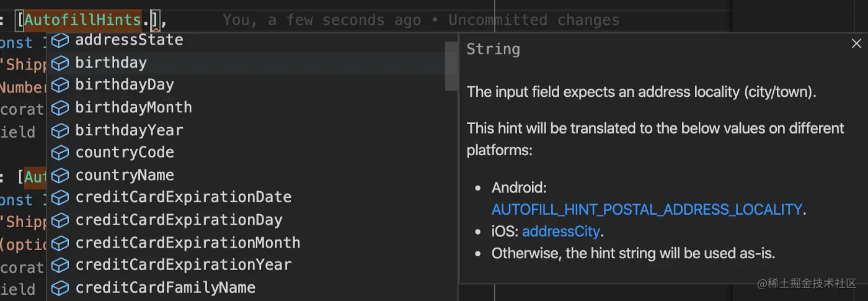Viewport: 868px width, 301px height.
Task: Click the suggestion list scrollbar thumb
Action: pyautogui.click(x=451, y=66)
